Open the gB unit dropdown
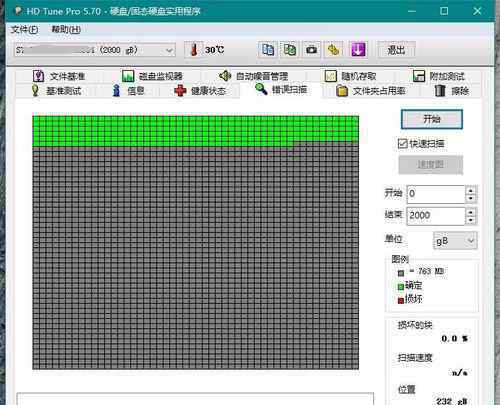 click(455, 240)
